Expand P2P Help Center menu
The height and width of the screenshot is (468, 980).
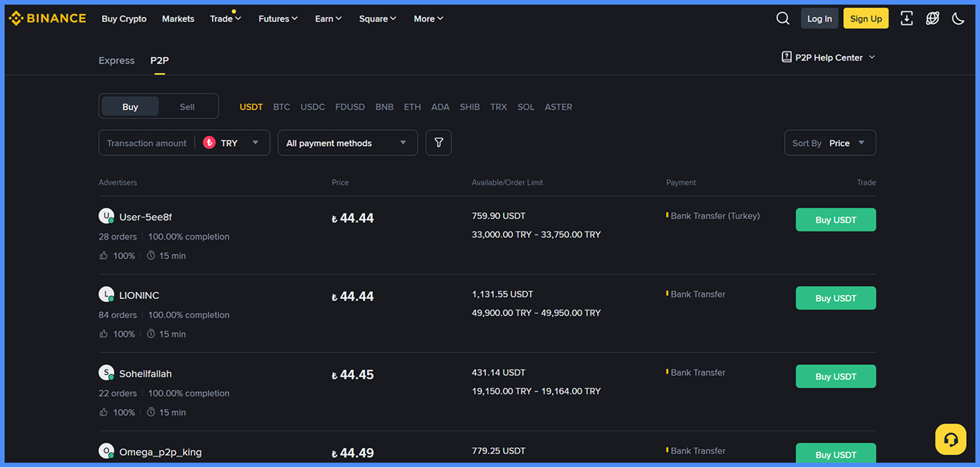828,58
